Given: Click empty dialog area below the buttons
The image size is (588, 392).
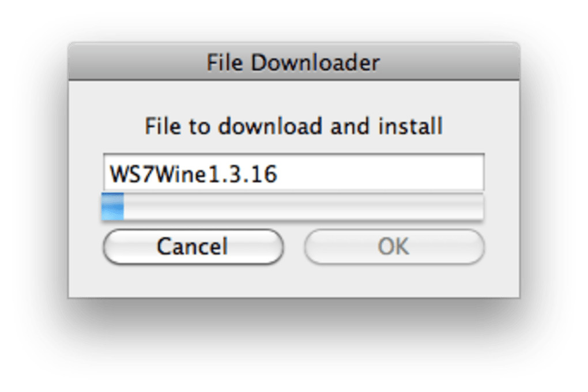Looking at the screenshot, I should pos(293,281).
